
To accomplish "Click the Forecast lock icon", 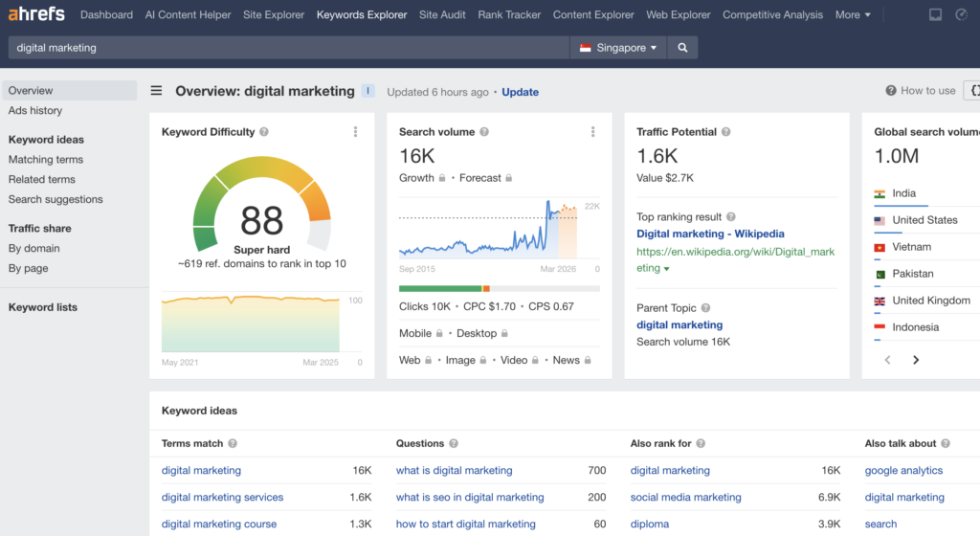I will pos(509,178).
